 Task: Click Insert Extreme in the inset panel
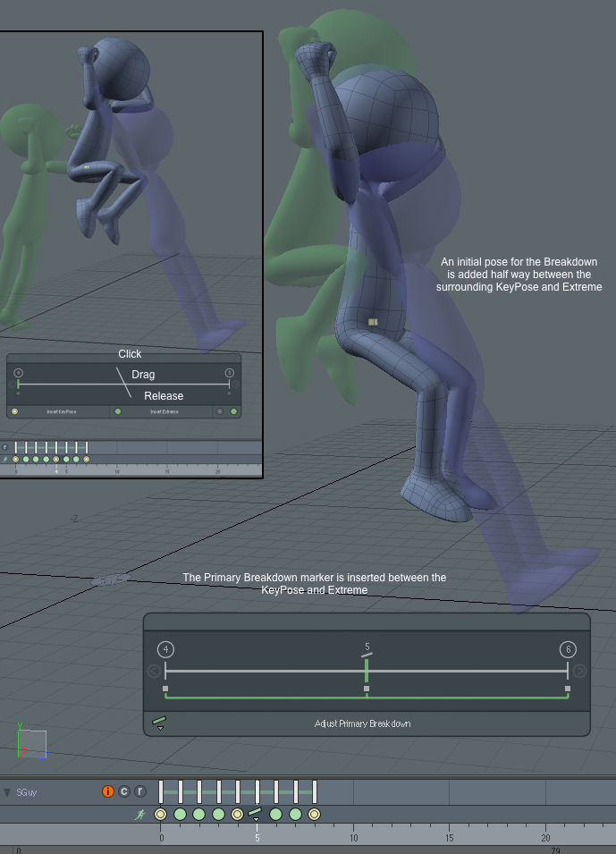[x=165, y=412]
